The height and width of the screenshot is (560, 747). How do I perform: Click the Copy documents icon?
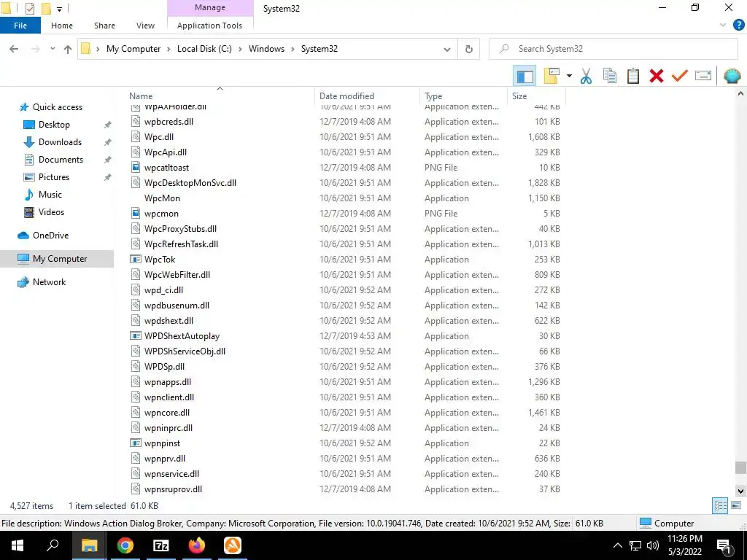(610, 76)
